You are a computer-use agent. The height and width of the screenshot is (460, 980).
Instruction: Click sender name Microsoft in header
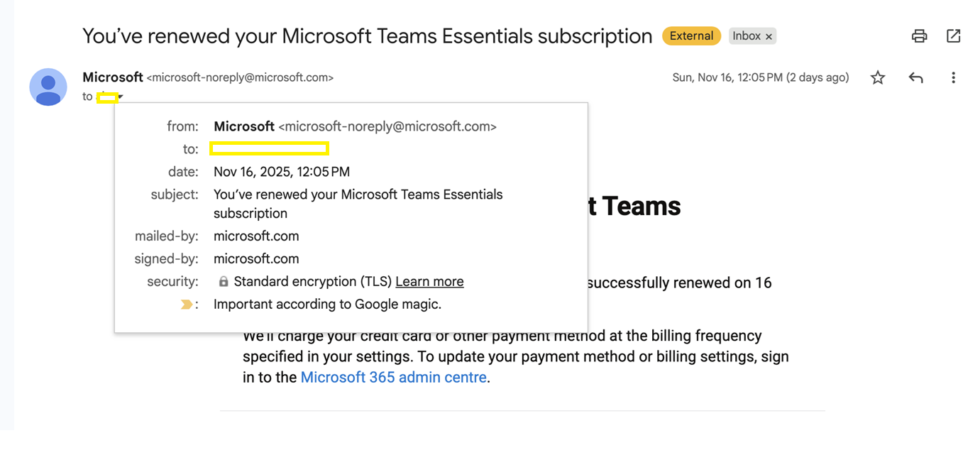pos(113,77)
